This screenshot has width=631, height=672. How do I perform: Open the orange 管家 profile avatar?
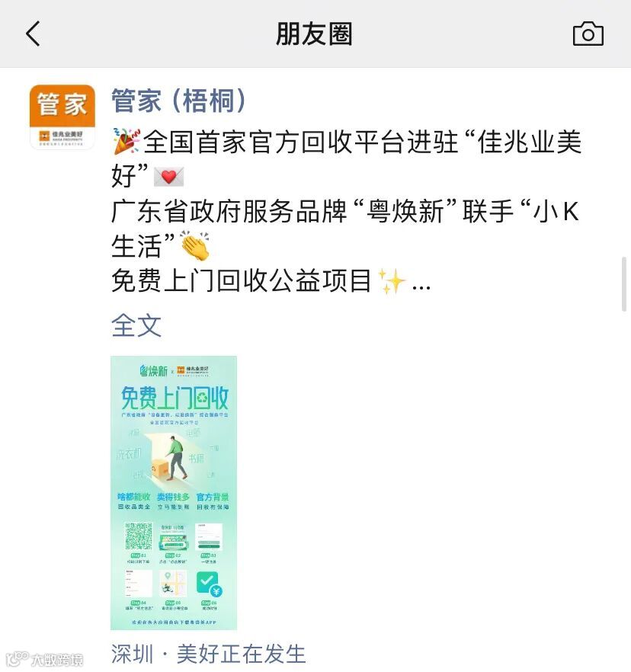[62, 117]
